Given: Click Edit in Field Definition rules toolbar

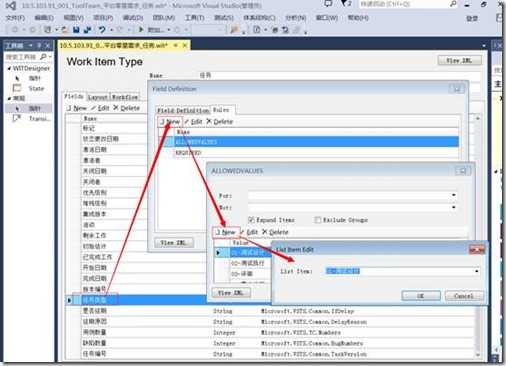Looking at the screenshot, I should point(193,122).
